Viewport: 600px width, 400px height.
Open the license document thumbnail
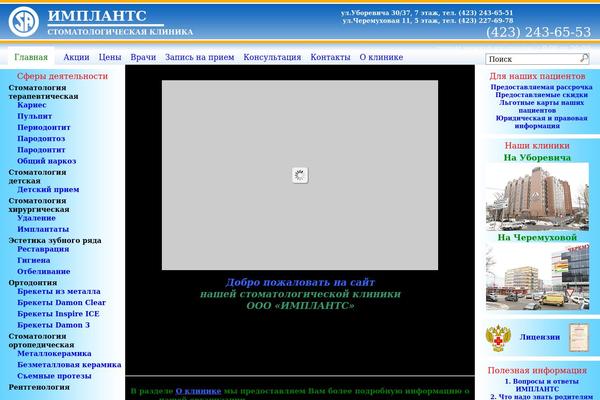[578, 337]
